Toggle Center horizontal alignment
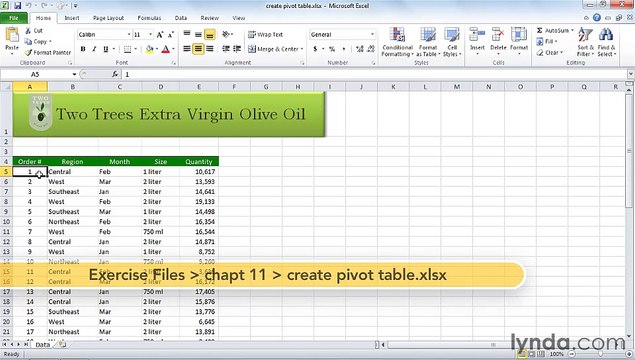 (198, 49)
